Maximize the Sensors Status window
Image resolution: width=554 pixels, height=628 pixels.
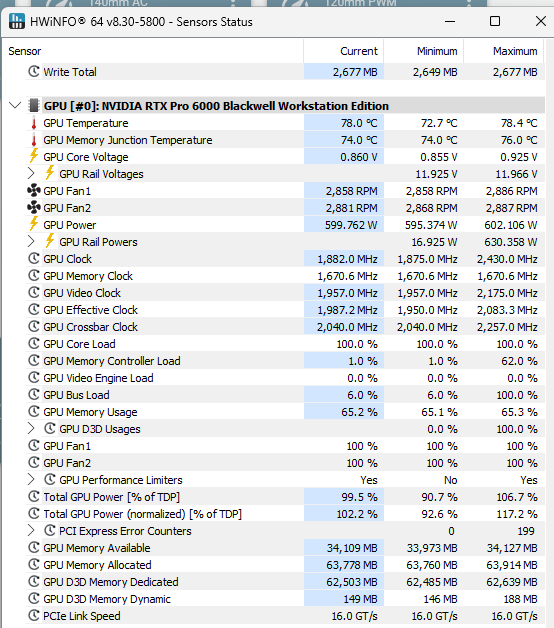pos(495,21)
